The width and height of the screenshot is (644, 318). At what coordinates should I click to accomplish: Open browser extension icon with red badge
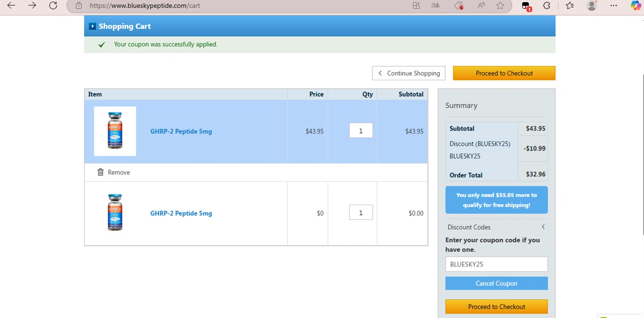point(526,6)
